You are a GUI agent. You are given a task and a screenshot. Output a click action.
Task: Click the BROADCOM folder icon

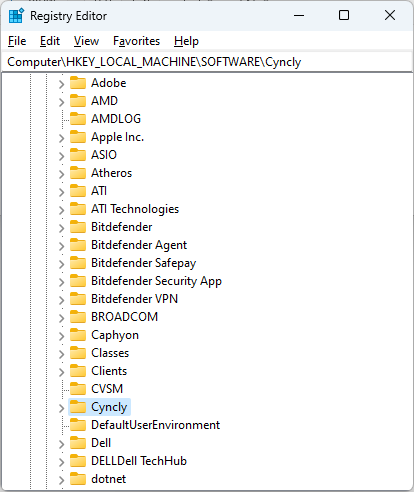78,317
